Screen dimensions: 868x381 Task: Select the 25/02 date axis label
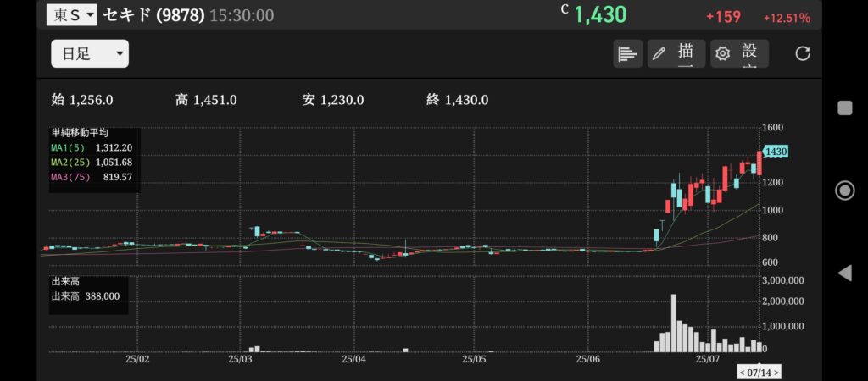coord(138,359)
